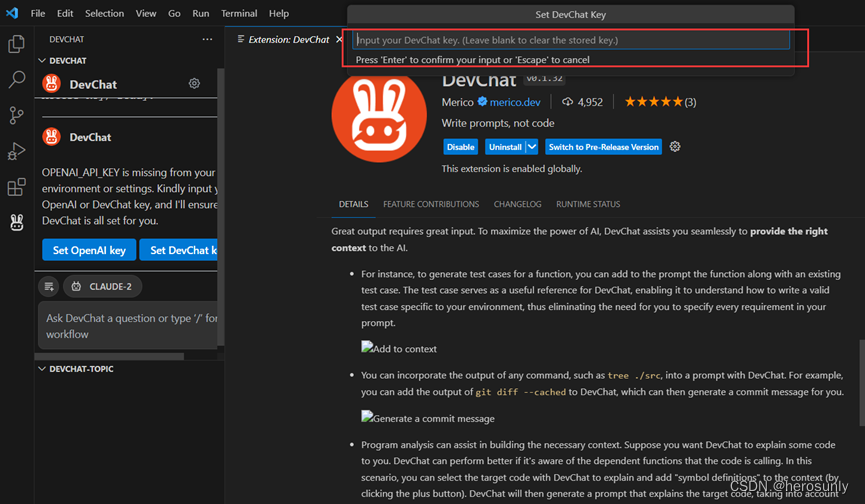Click the Ask DevChat a question input box
This screenshot has height=504, width=865.
point(128,326)
